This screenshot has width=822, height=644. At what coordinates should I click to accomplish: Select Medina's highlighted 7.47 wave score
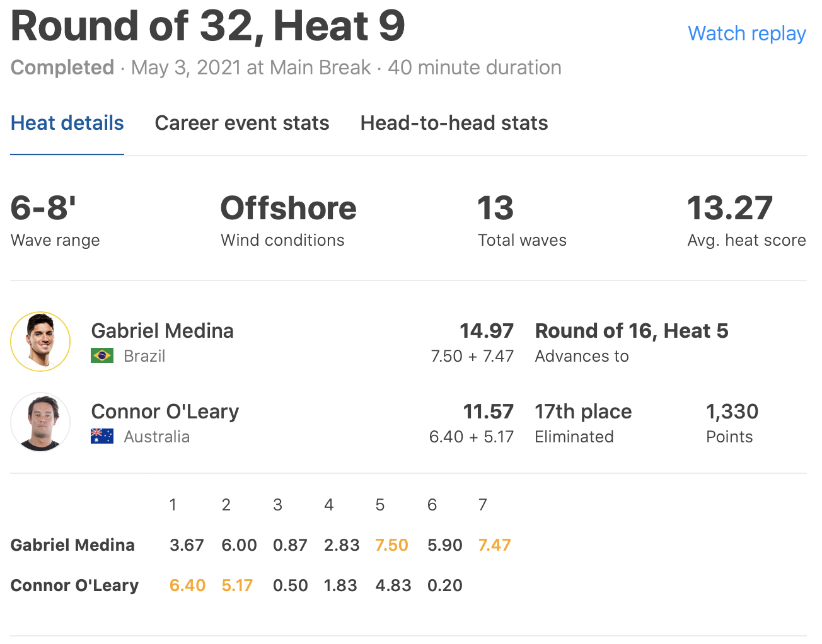tap(494, 545)
